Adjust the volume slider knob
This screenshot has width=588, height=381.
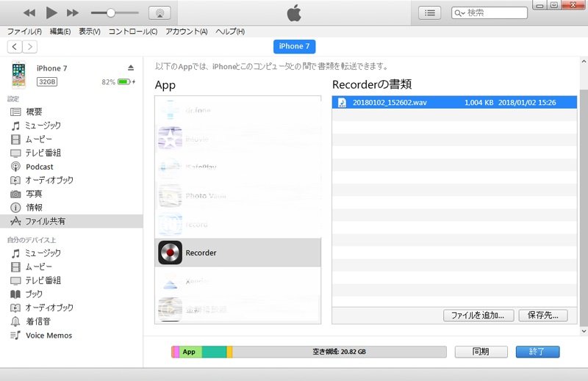click(111, 13)
